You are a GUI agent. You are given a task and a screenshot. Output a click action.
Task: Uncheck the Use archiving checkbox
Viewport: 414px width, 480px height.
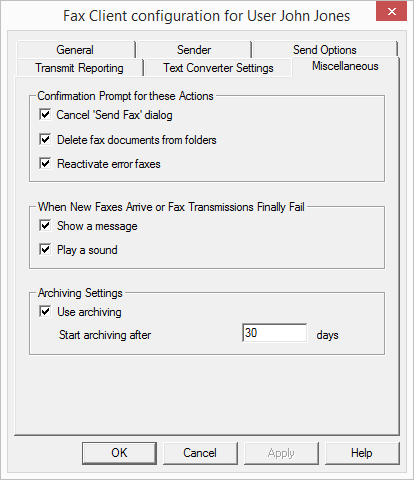click(45, 312)
